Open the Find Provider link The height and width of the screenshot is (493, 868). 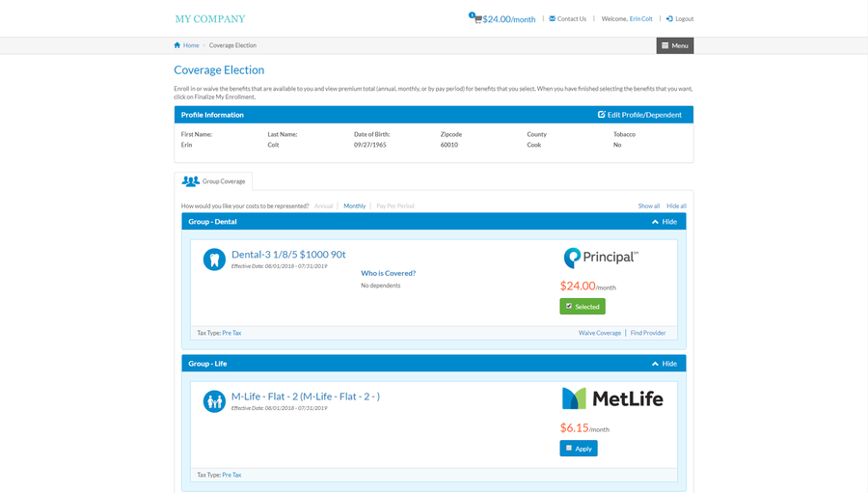[x=648, y=333]
